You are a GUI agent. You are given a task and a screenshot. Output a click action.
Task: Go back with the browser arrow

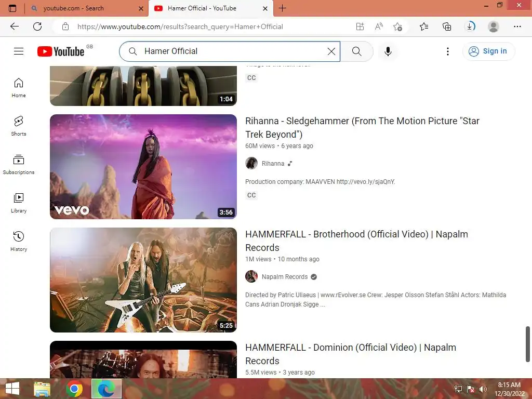pos(15,26)
